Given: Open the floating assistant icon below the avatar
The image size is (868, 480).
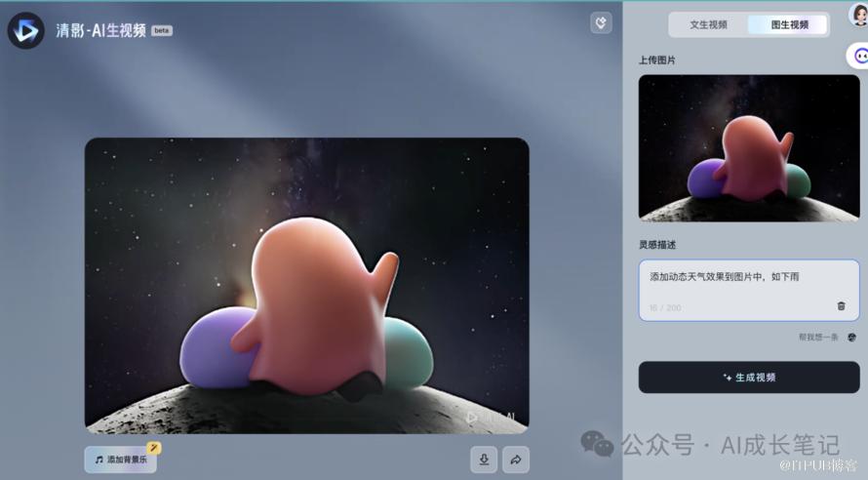Looking at the screenshot, I should (x=858, y=56).
